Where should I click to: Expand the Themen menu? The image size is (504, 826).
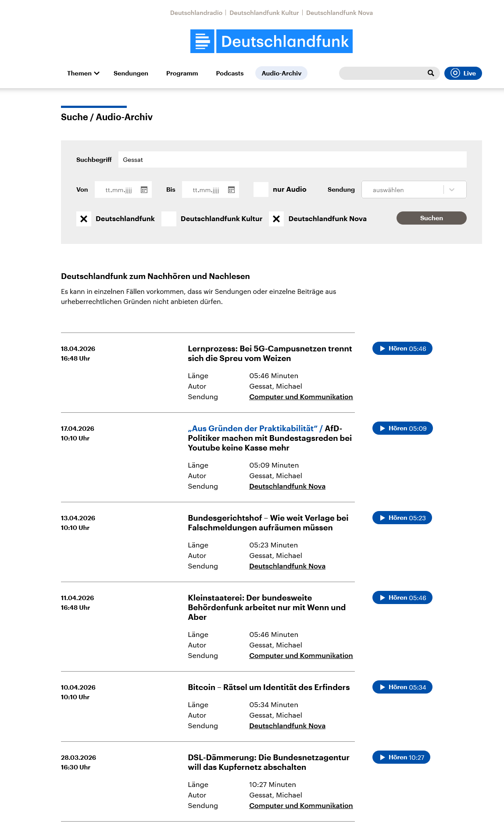coord(83,73)
